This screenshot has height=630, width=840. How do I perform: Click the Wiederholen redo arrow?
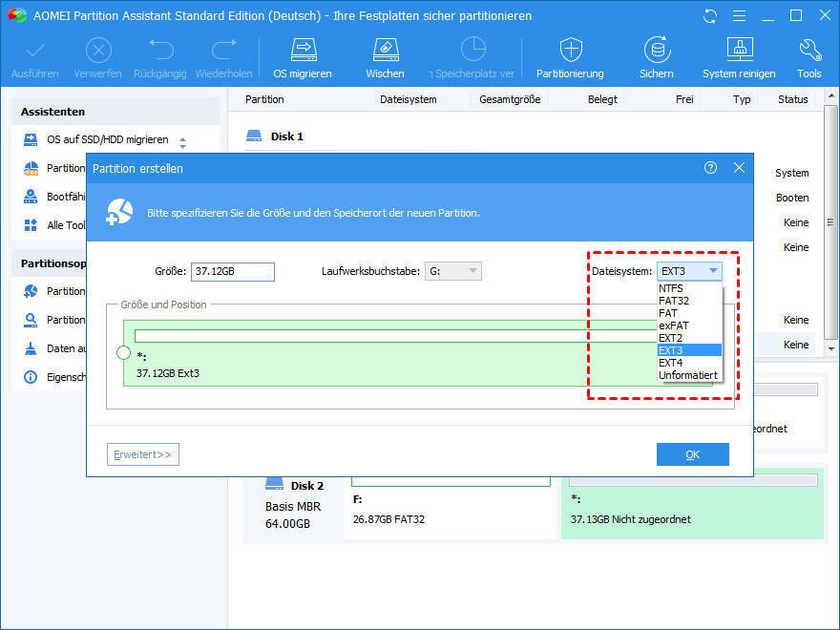point(224,50)
